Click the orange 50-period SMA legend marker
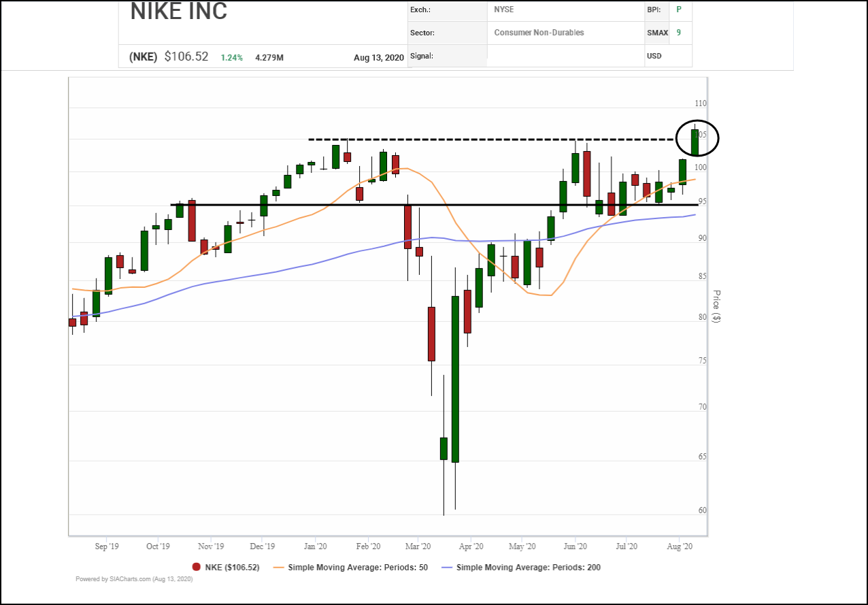The height and width of the screenshot is (605, 868). pyautogui.click(x=278, y=567)
